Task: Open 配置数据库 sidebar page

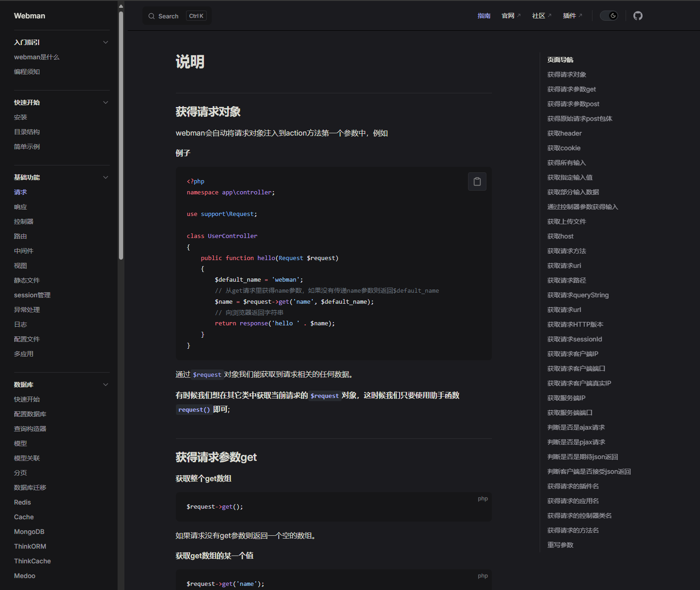Action: pyautogui.click(x=30, y=414)
